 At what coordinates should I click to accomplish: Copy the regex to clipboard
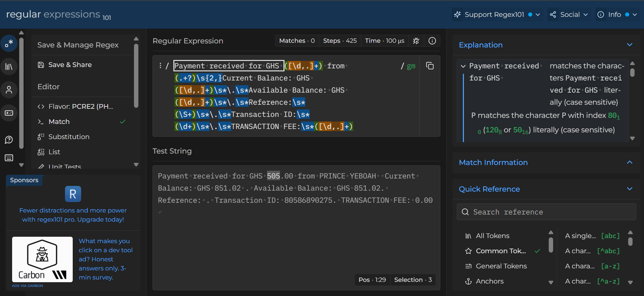pyautogui.click(x=430, y=66)
